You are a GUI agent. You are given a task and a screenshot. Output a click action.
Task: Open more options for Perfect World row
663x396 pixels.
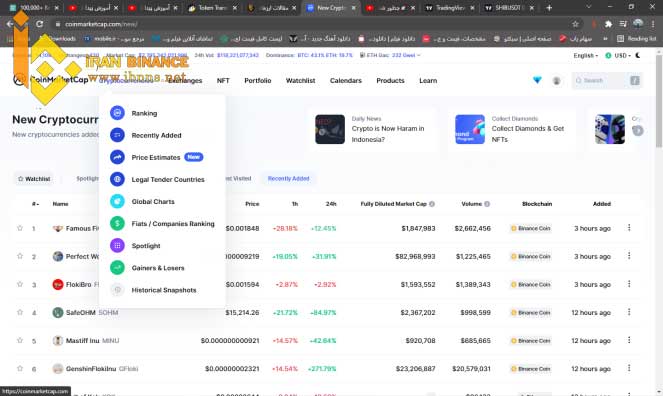click(x=629, y=256)
